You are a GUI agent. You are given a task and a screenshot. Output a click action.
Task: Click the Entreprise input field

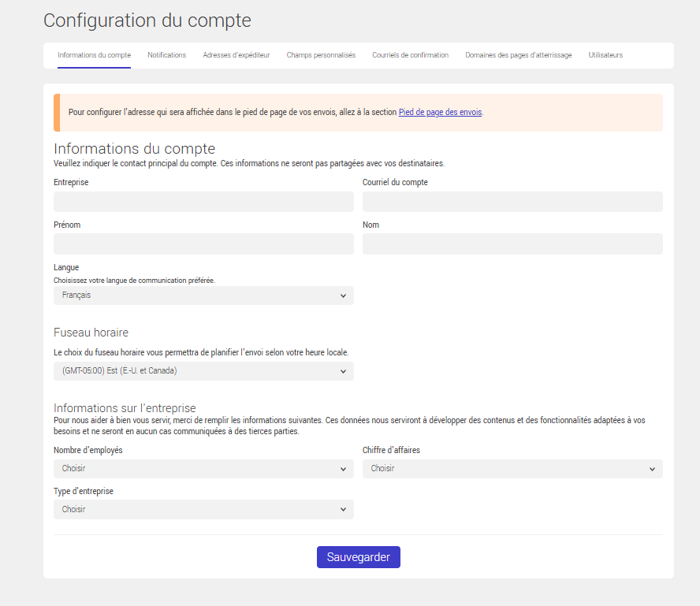pos(203,202)
